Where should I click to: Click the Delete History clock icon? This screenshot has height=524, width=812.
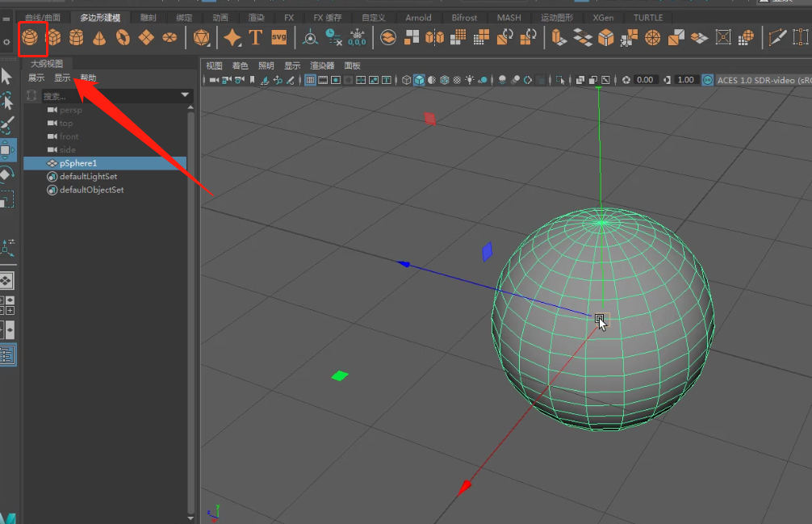(333, 37)
